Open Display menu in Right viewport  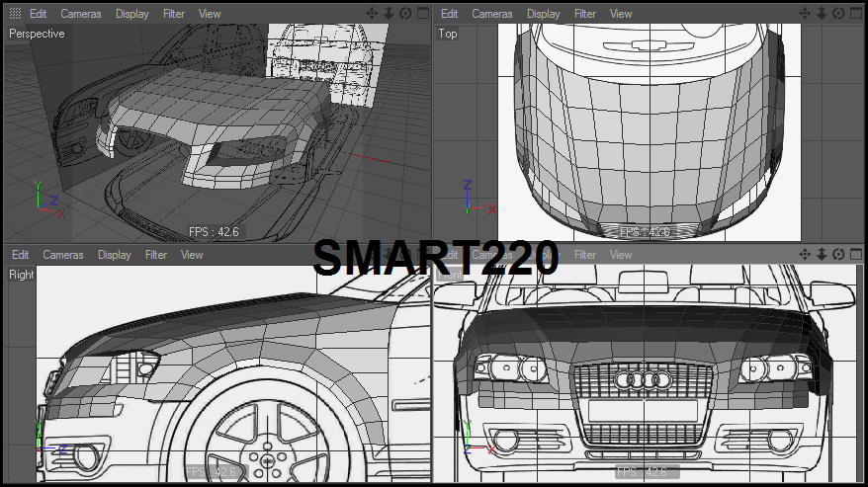pos(115,255)
